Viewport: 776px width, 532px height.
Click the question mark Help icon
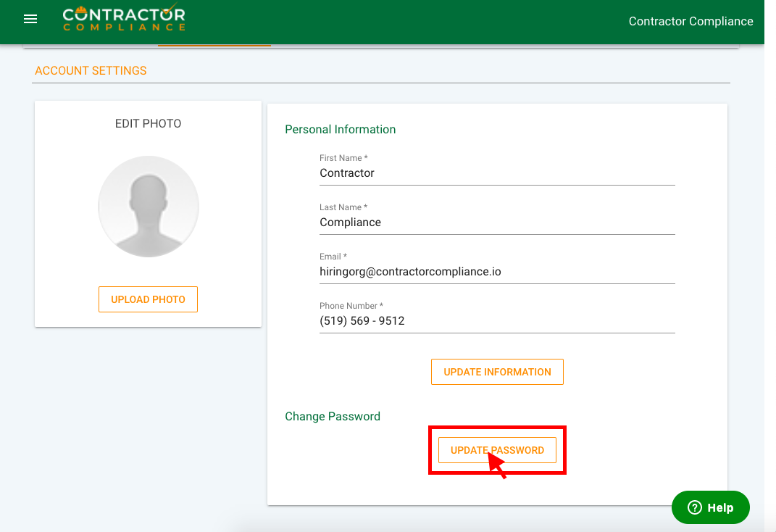click(695, 507)
